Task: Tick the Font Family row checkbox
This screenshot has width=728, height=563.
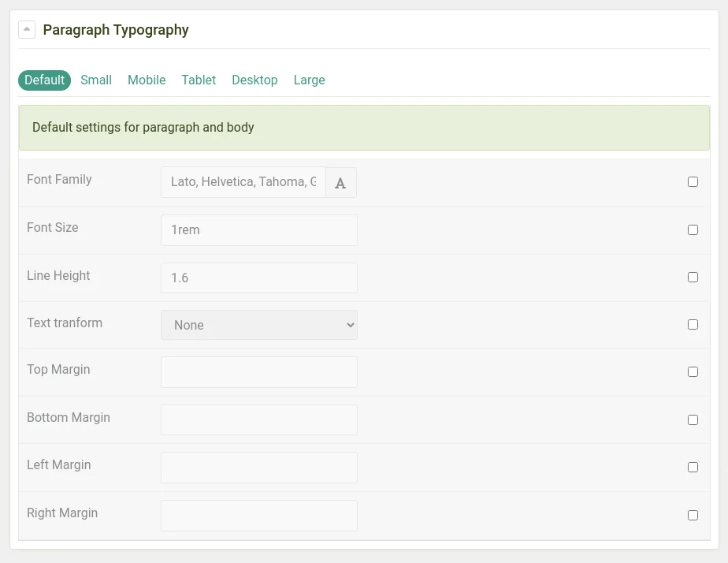Action: pos(693,181)
